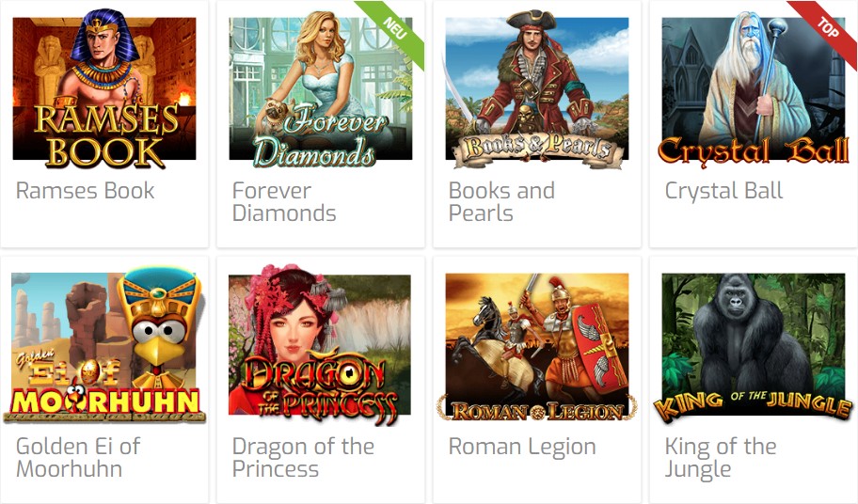Open the Roman Legion game thumbnail

537,347
